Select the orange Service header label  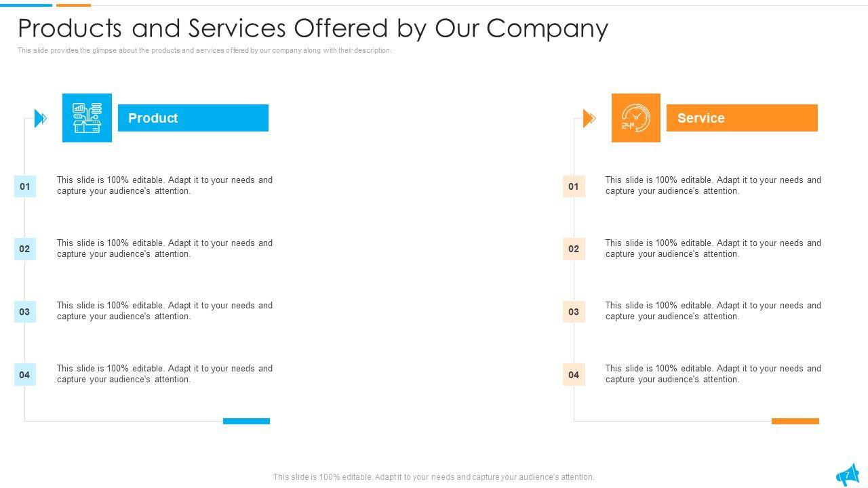click(x=742, y=118)
